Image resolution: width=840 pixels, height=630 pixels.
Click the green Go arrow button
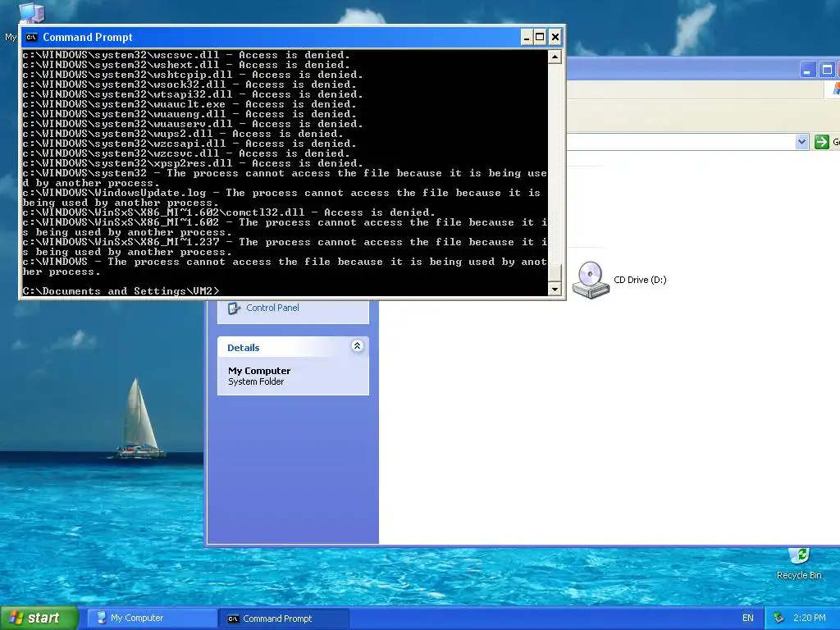point(822,142)
